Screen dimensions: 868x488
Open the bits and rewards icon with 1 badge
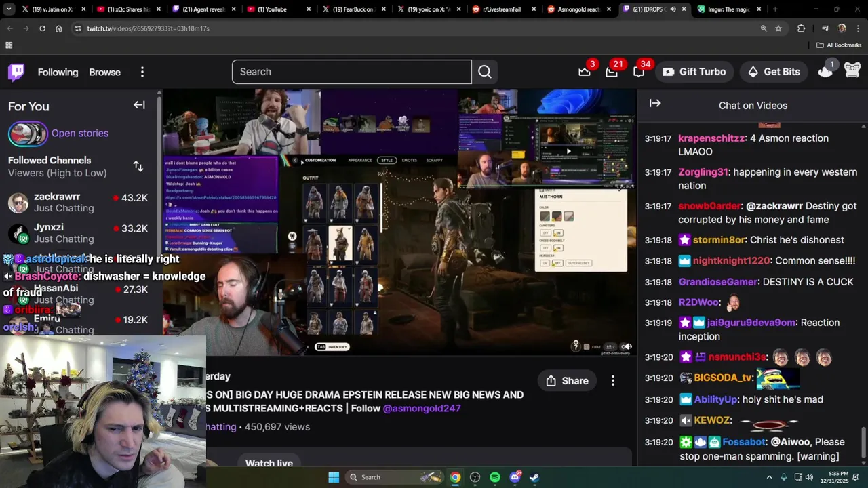point(825,70)
